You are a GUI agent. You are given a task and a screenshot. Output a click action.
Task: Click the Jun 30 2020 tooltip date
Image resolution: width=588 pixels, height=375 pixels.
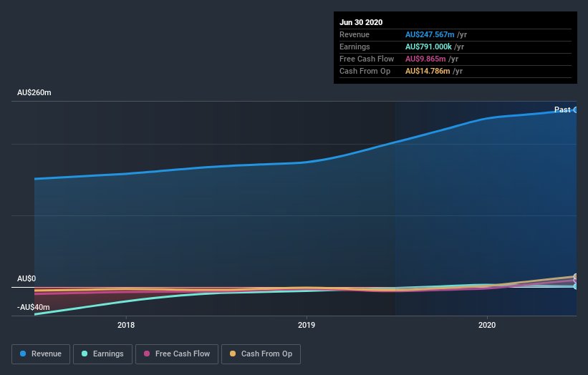(x=361, y=22)
